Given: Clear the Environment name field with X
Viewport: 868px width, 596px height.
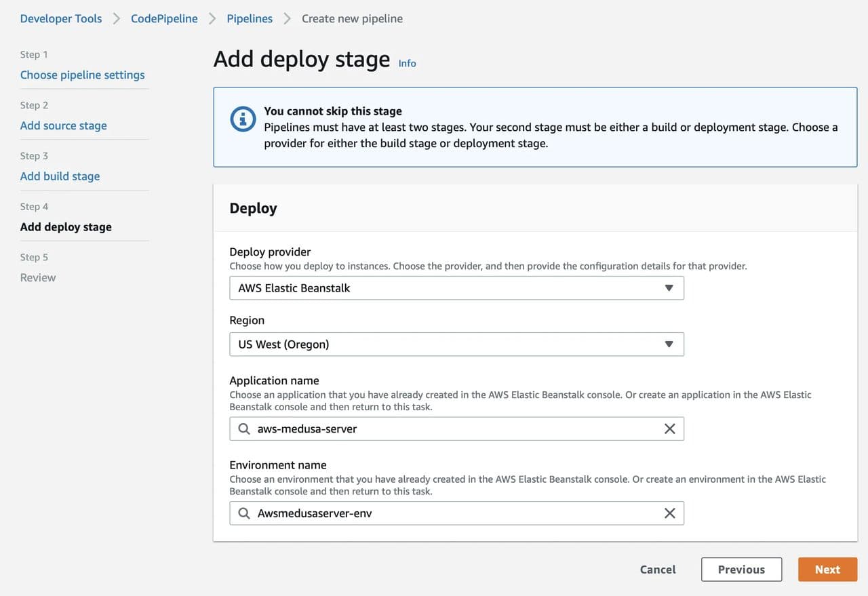Looking at the screenshot, I should point(669,513).
